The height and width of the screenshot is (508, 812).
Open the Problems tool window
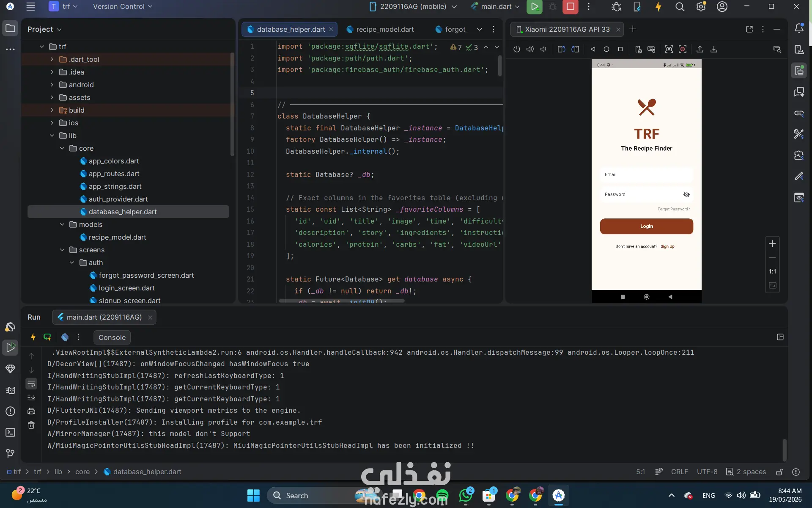point(11,411)
